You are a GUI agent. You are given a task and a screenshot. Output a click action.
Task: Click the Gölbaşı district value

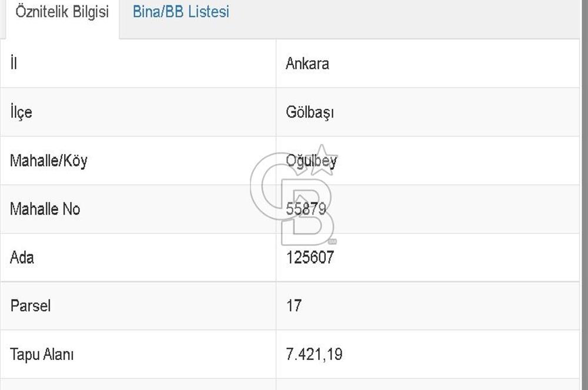tap(310, 112)
